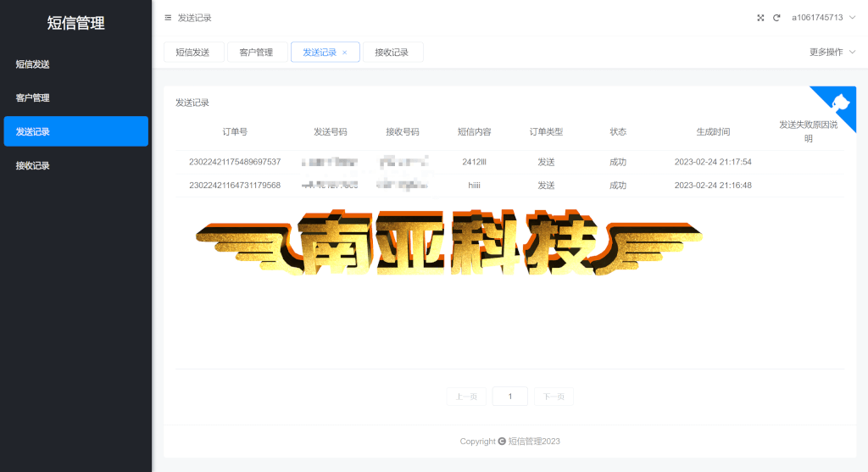Click the 接收号码 column header

[403, 131]
